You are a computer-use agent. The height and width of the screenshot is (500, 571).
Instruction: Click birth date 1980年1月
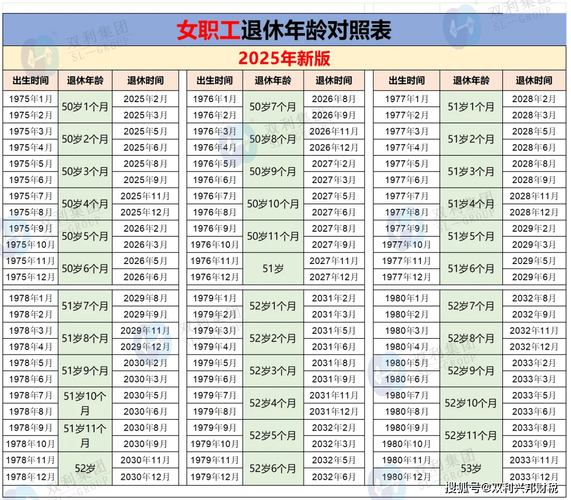(x=407, y=298)
